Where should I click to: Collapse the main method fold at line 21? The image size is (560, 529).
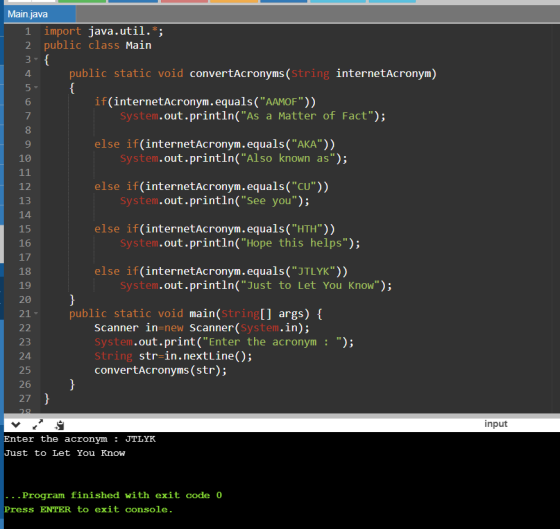coord(36,313)
